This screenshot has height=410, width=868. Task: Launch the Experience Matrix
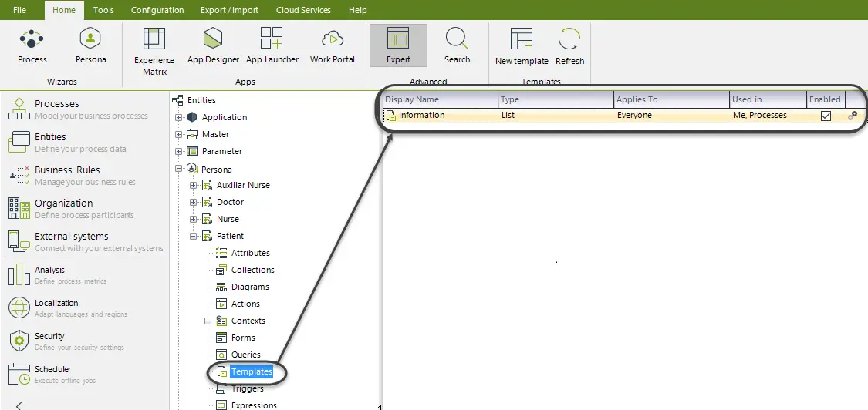pyautogui.click(x=154, y=52)
